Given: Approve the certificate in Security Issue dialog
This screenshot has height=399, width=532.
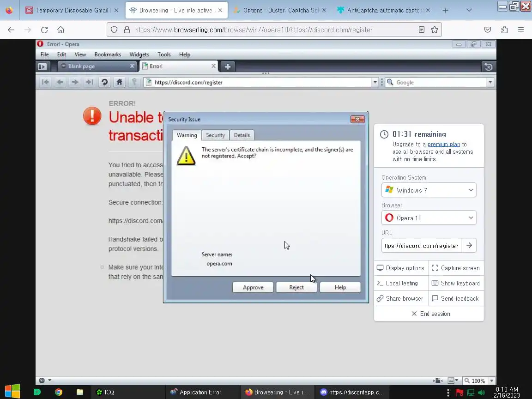Looking at the screenshot, I should [x=253, y=287].
